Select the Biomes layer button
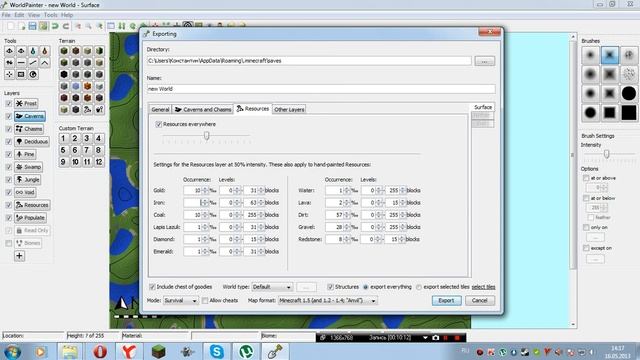 (x=29, y=243)
